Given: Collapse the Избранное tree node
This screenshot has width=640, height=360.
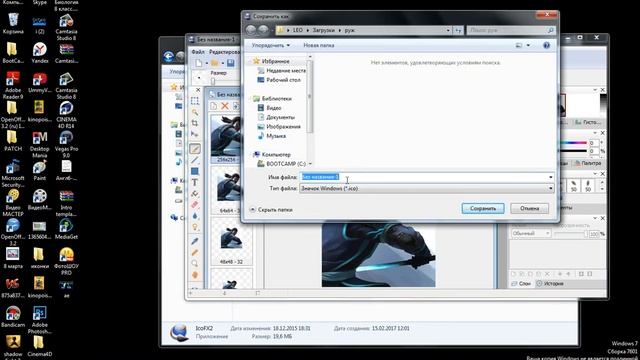Looking at the screenshot, I should tap(250, 61).
